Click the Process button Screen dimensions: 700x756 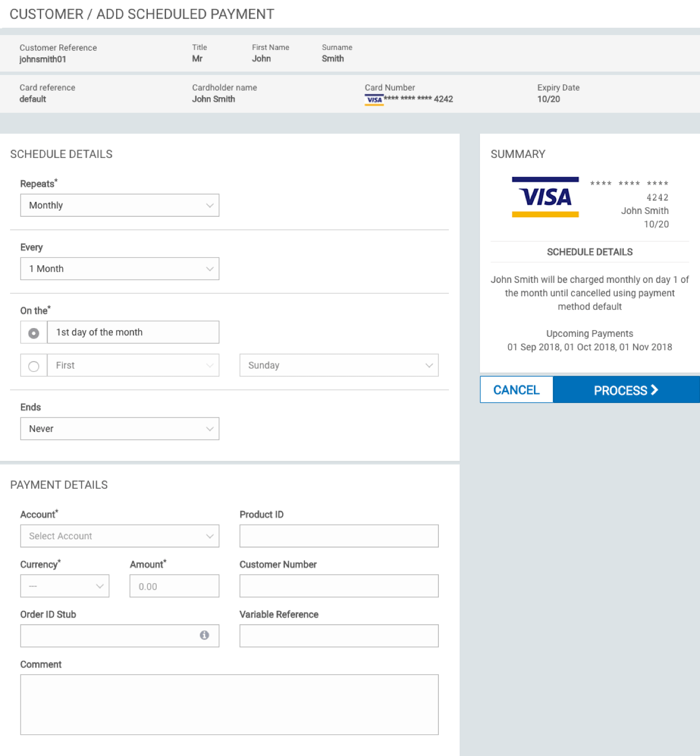tap(627, 390)
